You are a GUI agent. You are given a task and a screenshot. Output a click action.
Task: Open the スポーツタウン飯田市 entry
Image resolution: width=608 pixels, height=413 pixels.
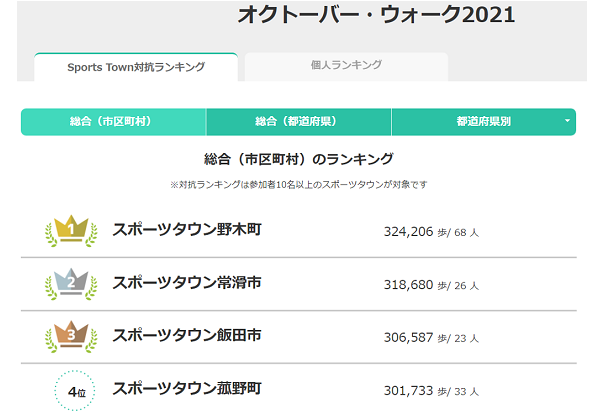pos(187,335)
